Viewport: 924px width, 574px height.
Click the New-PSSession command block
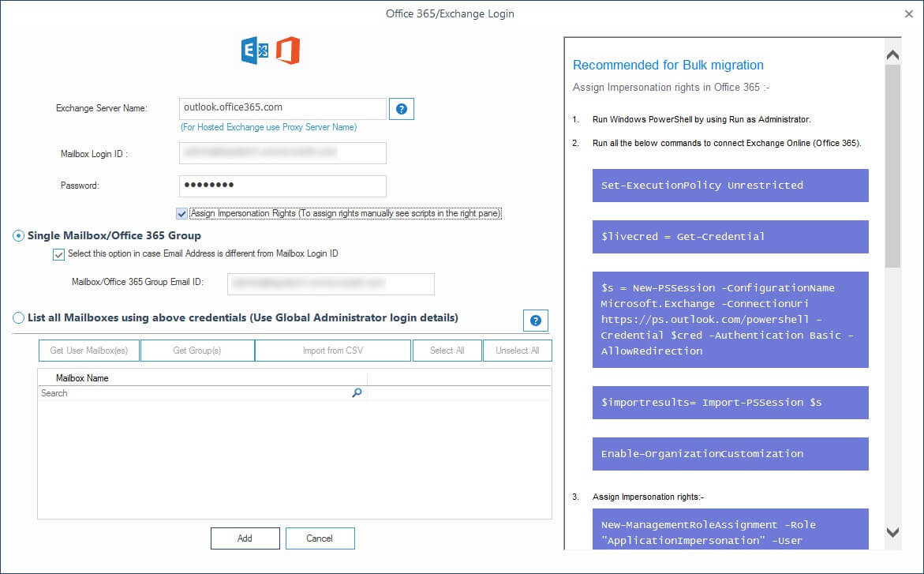click(x=730, y=319)
